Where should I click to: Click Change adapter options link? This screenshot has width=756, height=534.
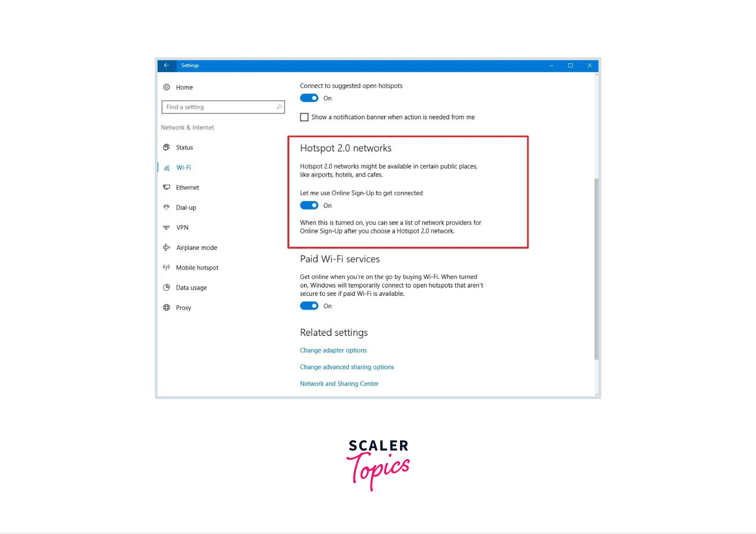point(334,350)
